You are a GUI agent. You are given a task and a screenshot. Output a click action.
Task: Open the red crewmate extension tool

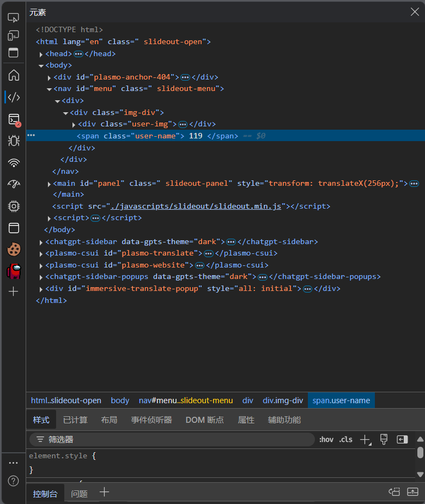point(14,271)
